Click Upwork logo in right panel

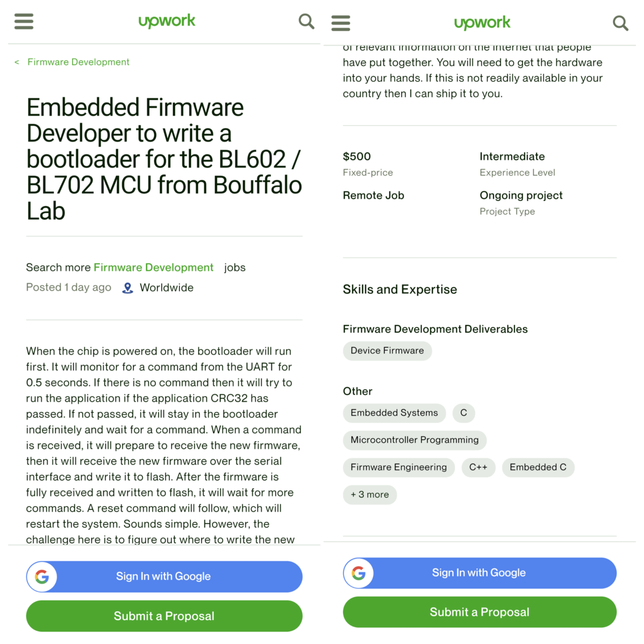[482, 23]
